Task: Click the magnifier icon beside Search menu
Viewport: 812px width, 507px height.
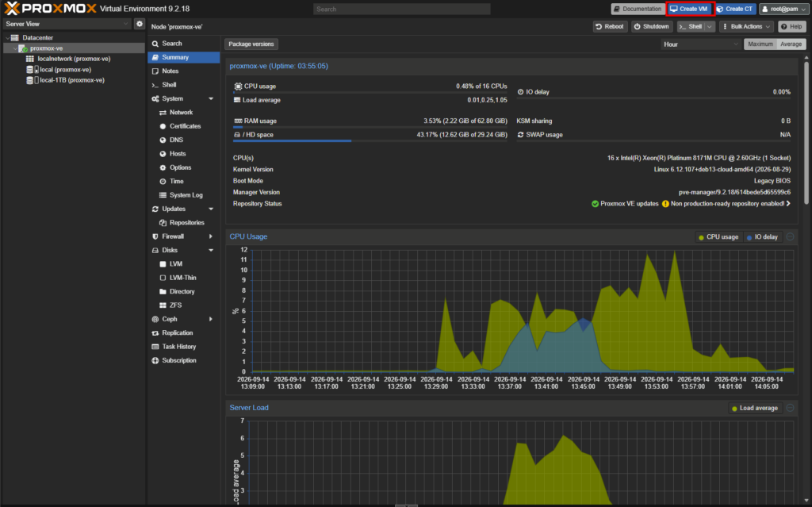Action: pos(155,44)
